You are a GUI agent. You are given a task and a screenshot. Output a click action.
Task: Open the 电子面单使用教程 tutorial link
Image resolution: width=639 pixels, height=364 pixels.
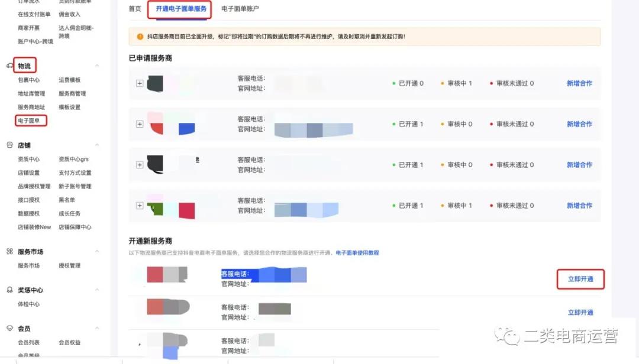357,253
